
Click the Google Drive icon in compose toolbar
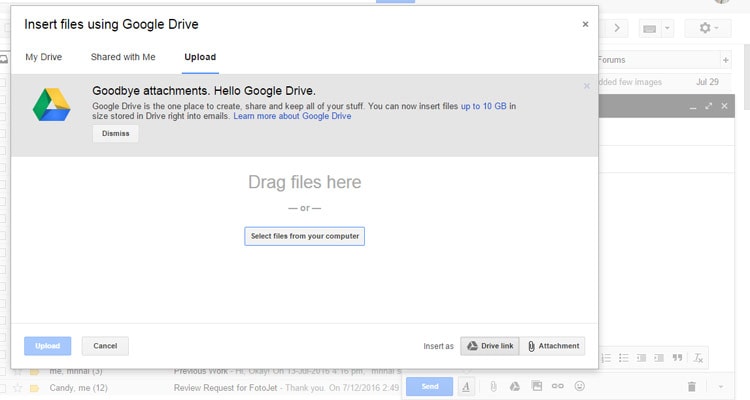[515, 386]
